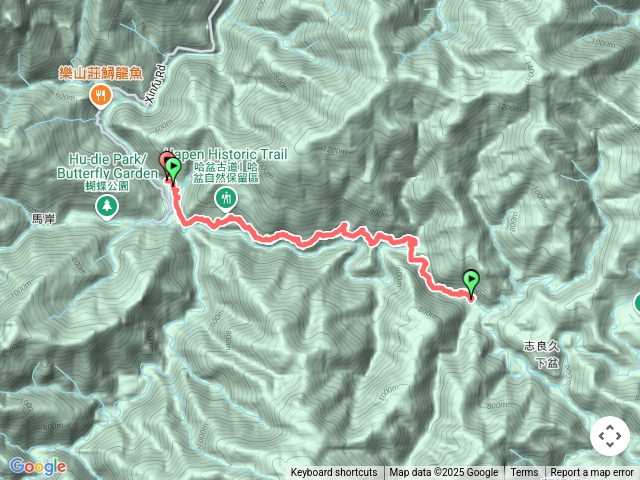Open the Google logo link
The image size is (640, 480).
click(38, 466)
